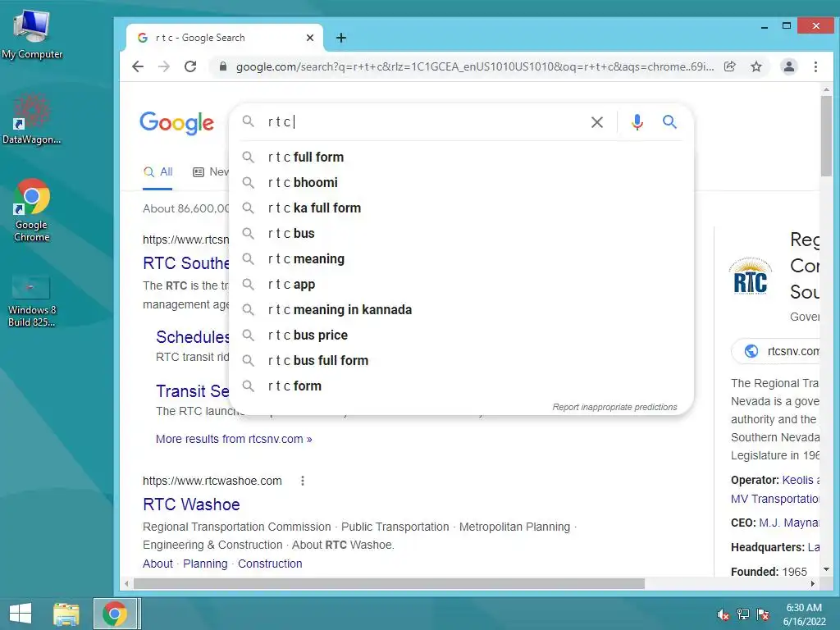This screenshot has height=630, width=840.
Task: Open the network tray icon
Action: click(x=742, y=614)
